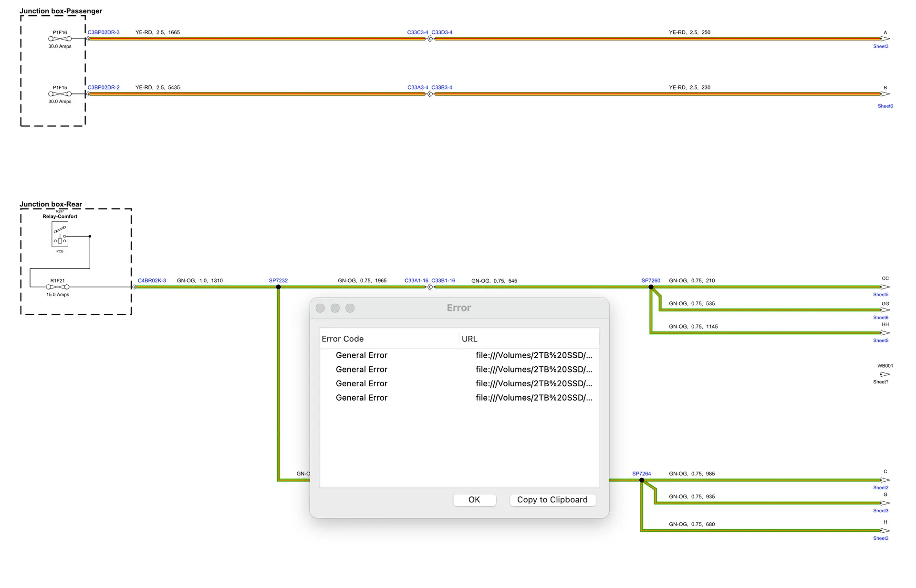
Task: Click the WB001 off-page arrow symbol
Action: coord(885,374)
